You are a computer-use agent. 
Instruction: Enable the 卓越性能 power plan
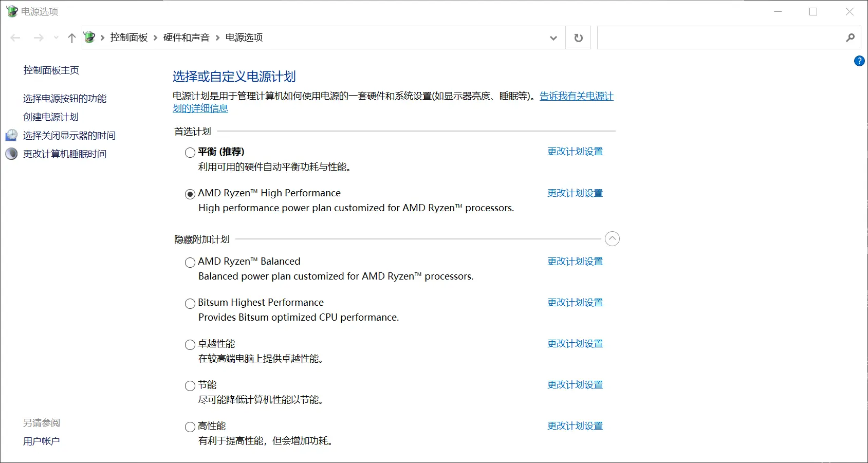(190, 345)
